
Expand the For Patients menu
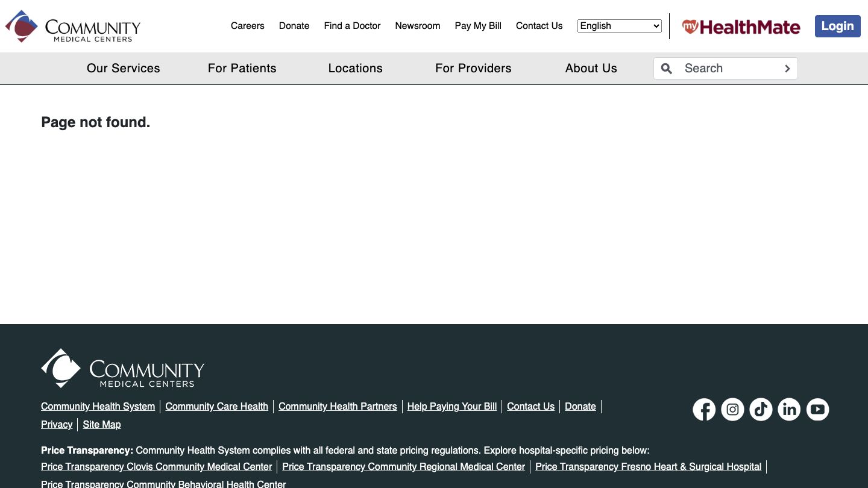pyautogui.click(x=242, y=68)
